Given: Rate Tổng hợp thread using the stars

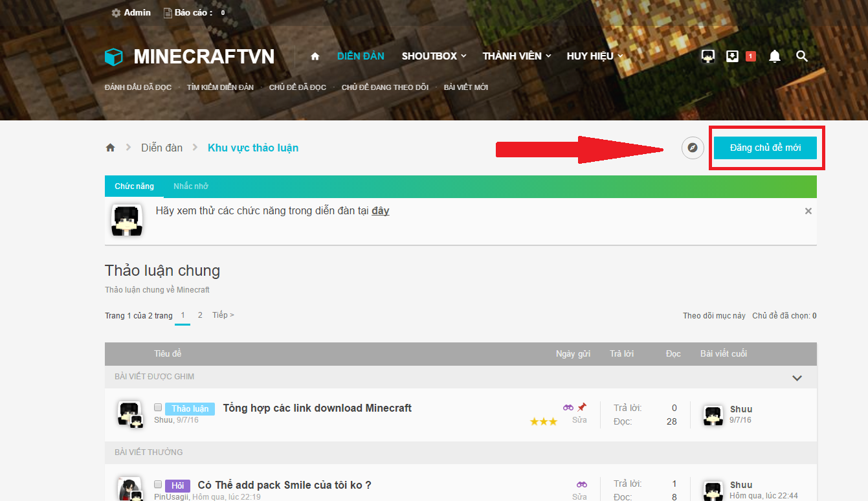Looking at the screenshot, I should 543,421.
